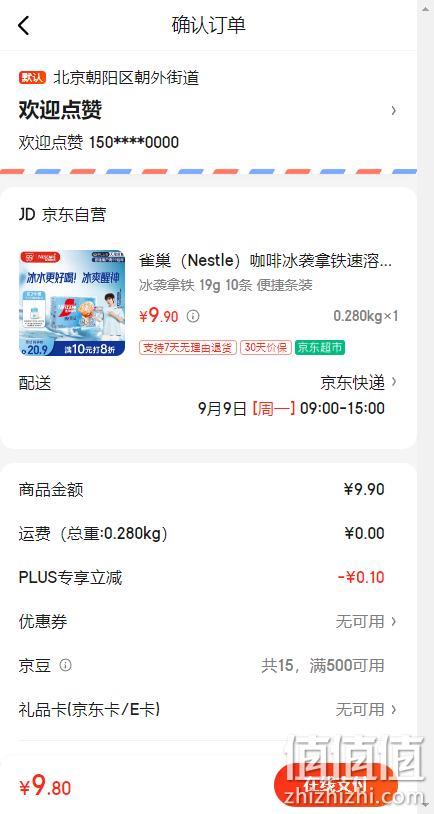
Task: Expand the delivery address chevron
Action: [x=394, y=110]
